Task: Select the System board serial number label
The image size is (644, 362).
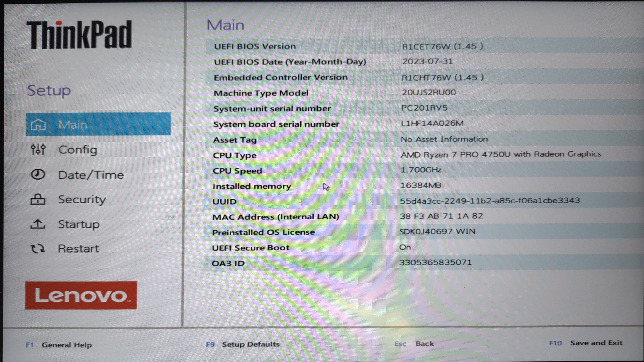Action: coord(276,124)
